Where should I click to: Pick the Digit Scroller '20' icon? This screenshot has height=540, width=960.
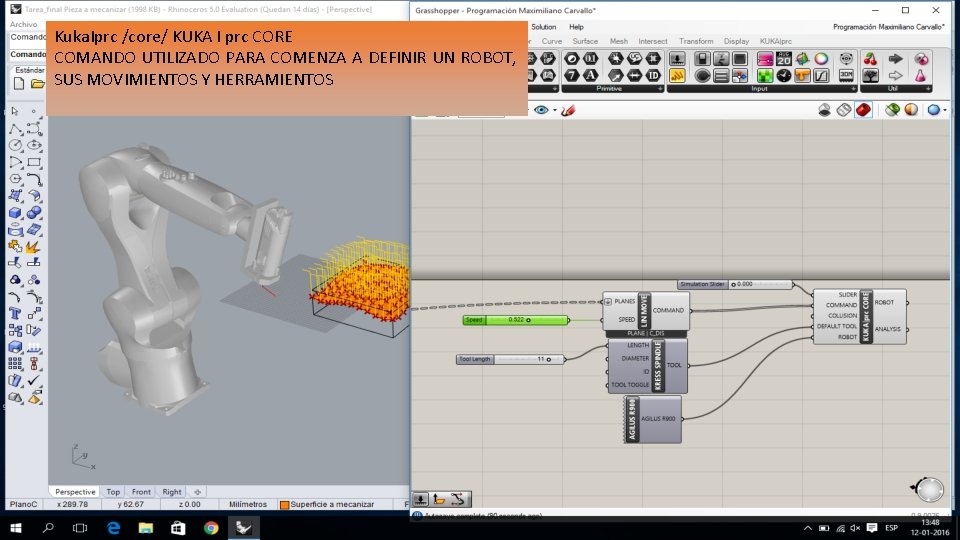point(784,59)
